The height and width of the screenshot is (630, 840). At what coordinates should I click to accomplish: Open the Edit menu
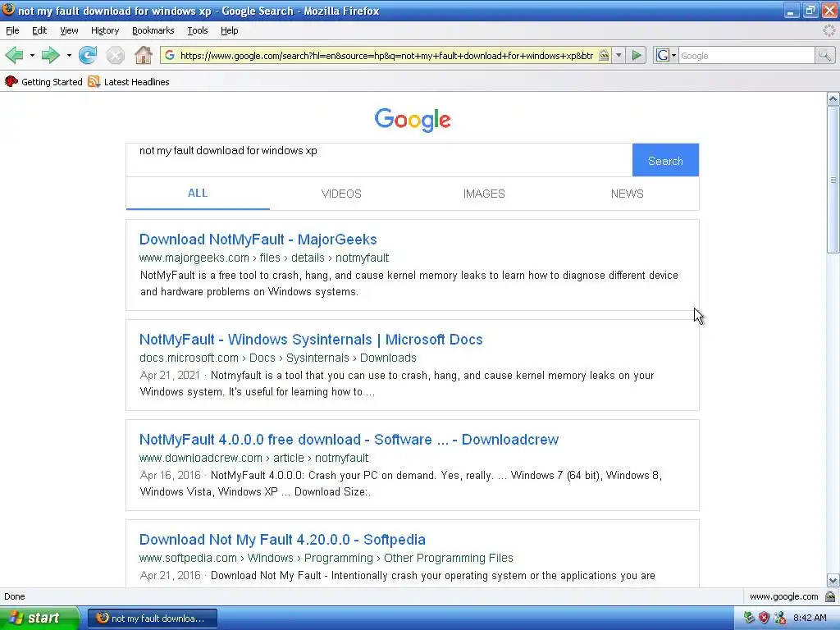tap(39, 30)
